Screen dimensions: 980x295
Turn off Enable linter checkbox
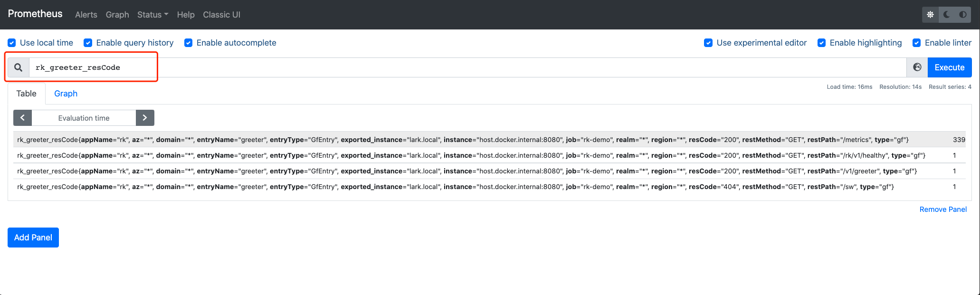tap(917, 43)
